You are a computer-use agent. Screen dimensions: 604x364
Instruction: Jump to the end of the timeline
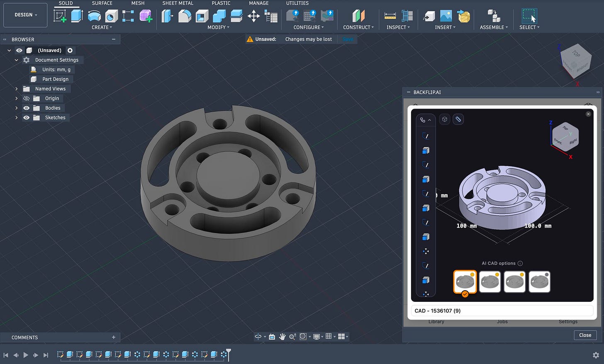click(46, 355)
